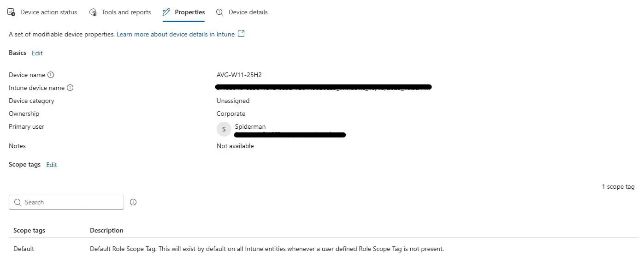The width and height of the screenshot is (644, 257).
Task: Switch to the Device action status tab
Action: coord(42,12)
